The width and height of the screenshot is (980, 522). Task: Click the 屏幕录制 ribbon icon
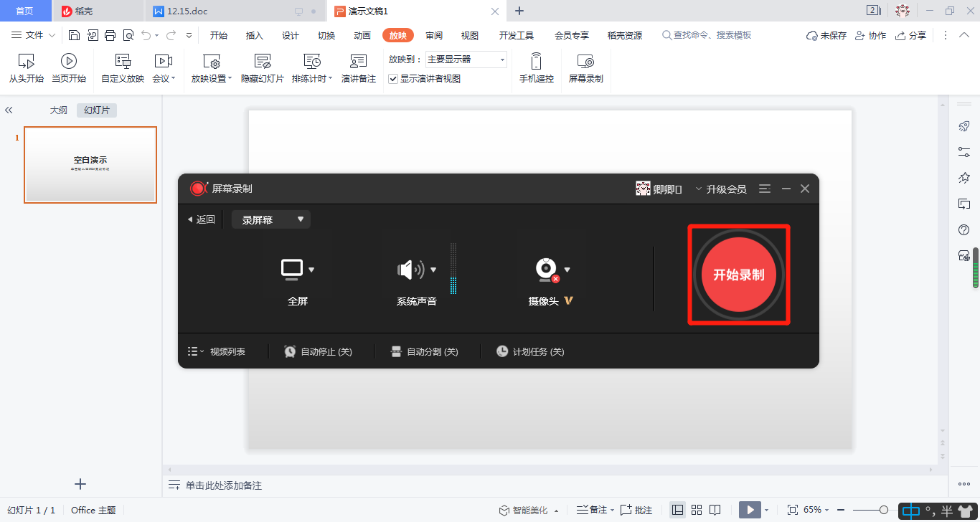point(585,62)
